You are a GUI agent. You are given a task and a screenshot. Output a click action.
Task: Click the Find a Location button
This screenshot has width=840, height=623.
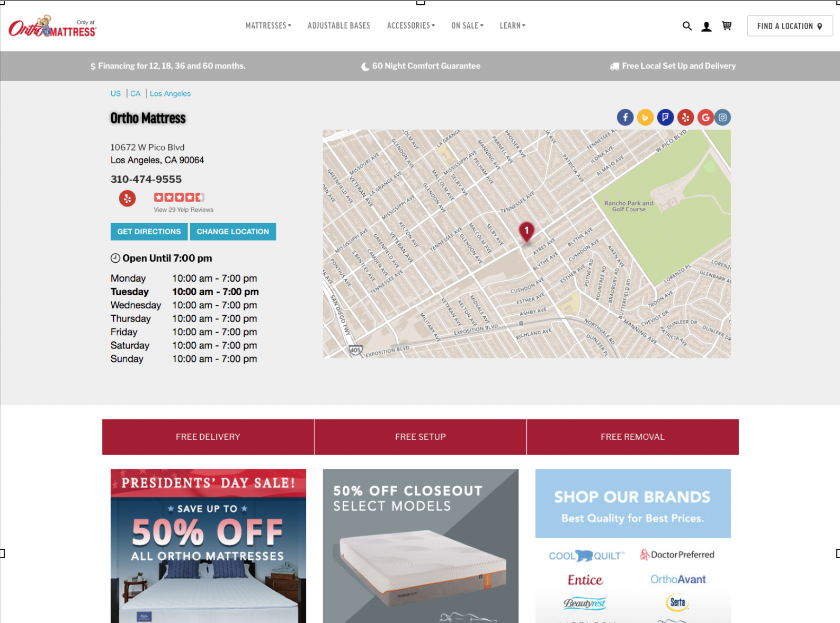pos(790,26)
